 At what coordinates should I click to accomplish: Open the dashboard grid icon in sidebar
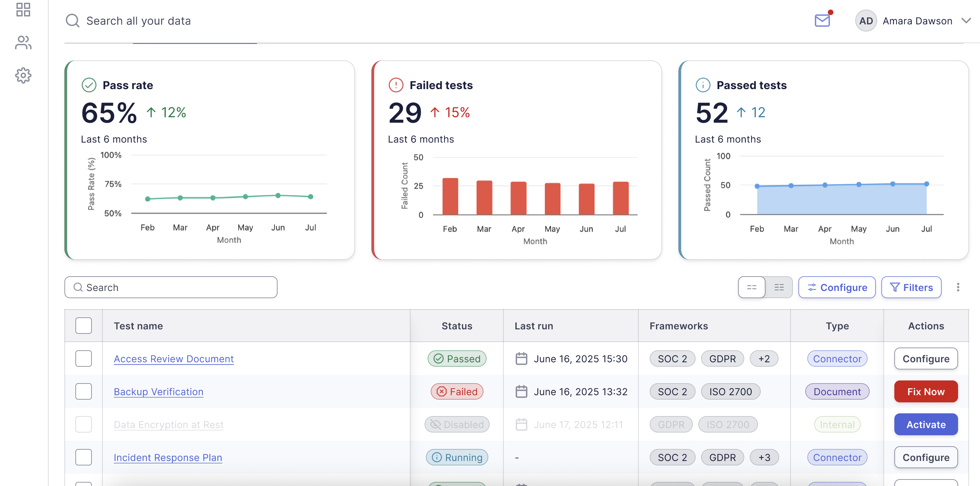[x=23, y=10]
